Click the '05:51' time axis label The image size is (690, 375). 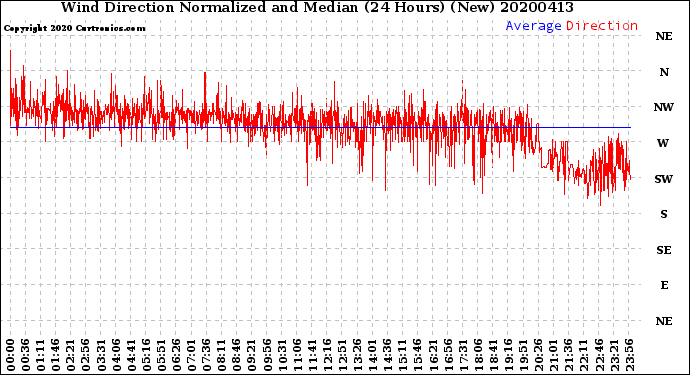click(x=161, y=356)
